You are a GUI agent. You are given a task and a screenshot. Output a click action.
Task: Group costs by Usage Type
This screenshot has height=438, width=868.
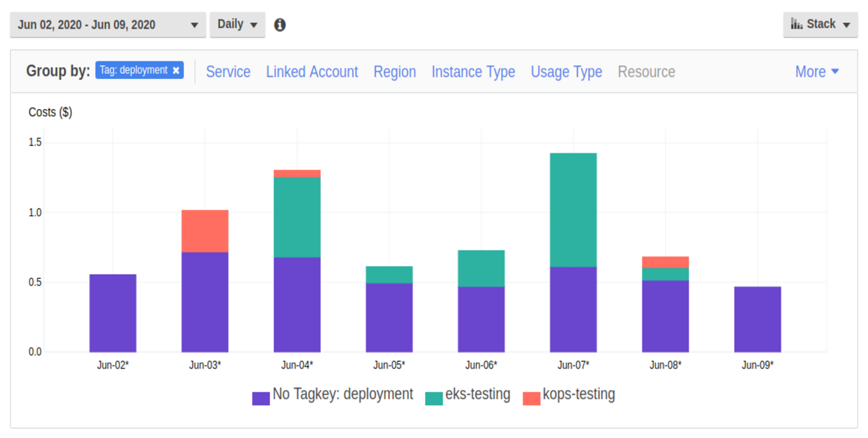[x=566, y=72]
